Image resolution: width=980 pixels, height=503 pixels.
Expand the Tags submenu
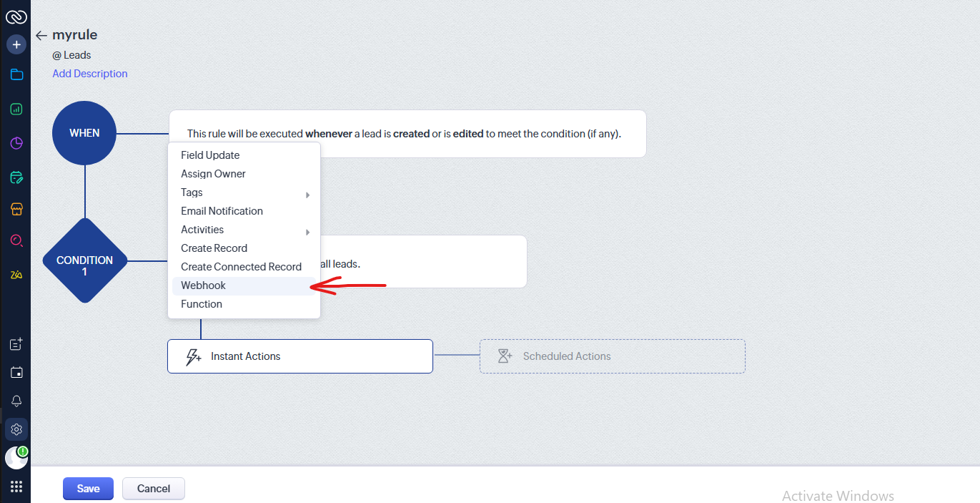click(x=244, y=193)
